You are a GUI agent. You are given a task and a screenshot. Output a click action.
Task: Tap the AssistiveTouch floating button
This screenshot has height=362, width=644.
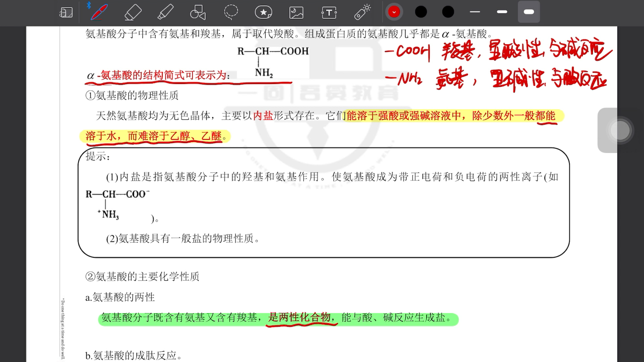(620, 130)
